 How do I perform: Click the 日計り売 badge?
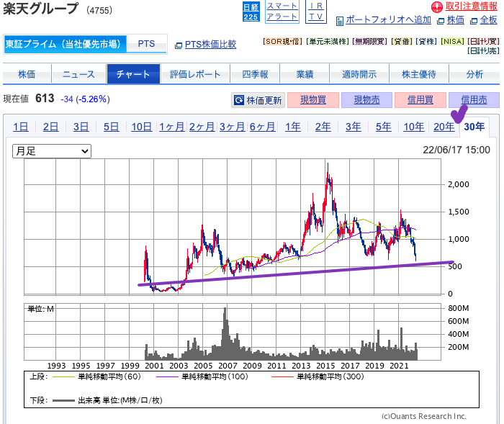[483, 51]
